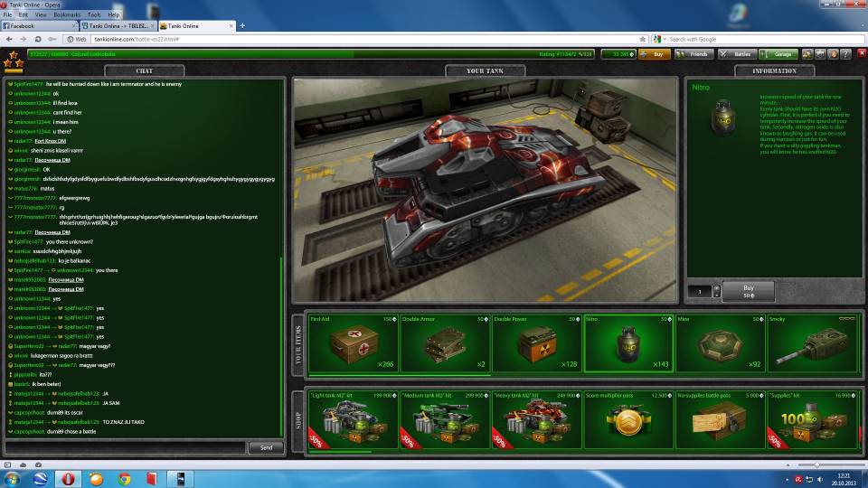The image size is (868, 488).
Task: Click the Opera taskbar icon
Action: [x=68, y=479]
